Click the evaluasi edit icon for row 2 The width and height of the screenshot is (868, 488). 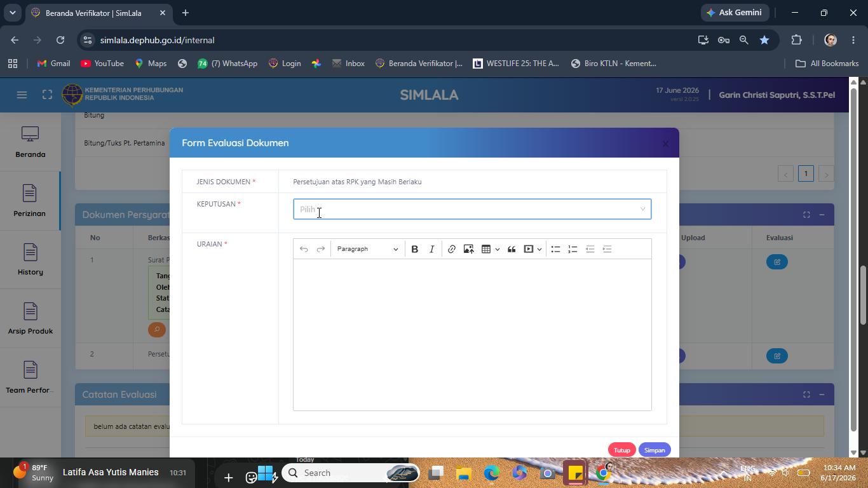click(777, 356)
